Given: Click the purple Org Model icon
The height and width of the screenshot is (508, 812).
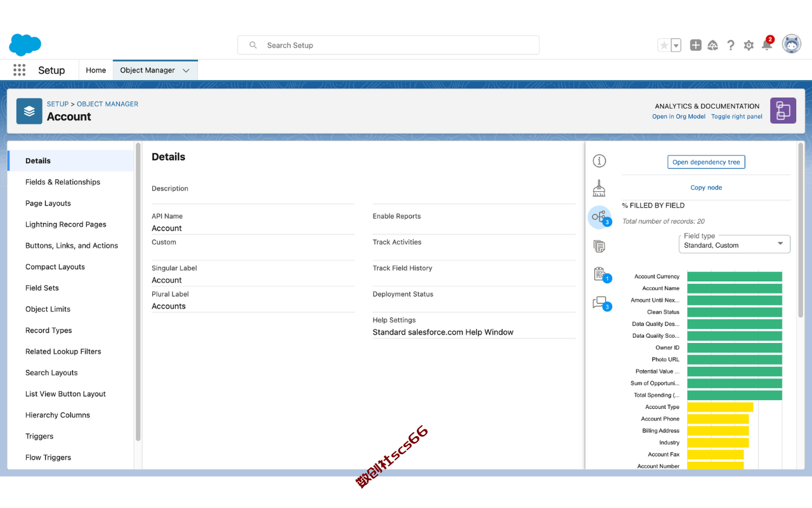Looking at the screenshot, I should pos(783,110).
